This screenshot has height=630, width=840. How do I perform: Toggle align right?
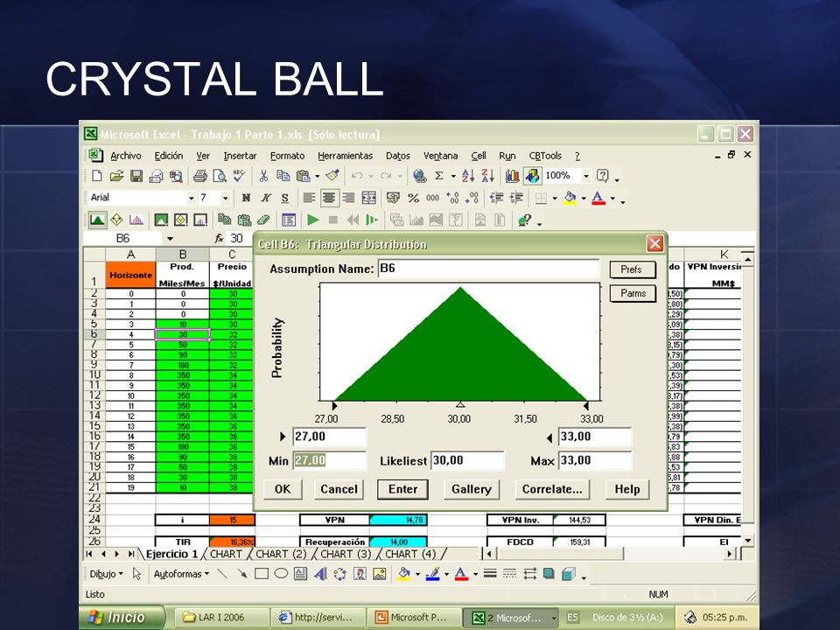[349, 198]
